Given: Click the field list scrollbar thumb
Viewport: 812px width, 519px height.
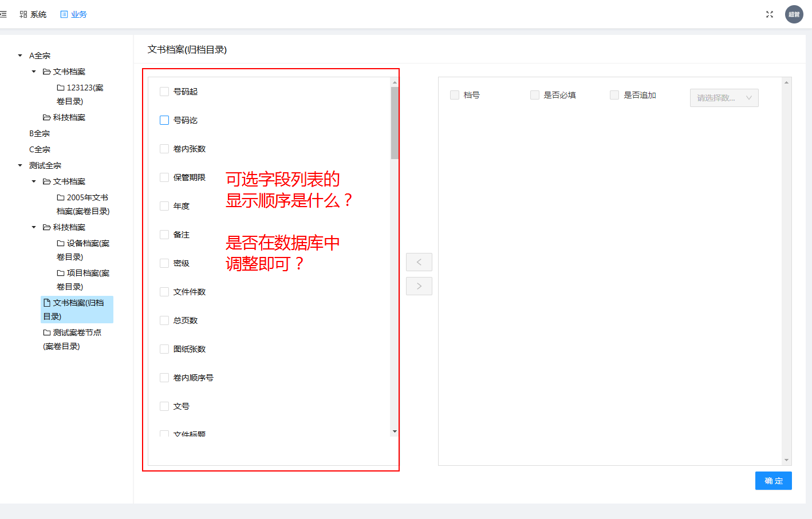Looking at the screenshot, I should [395, 123].
